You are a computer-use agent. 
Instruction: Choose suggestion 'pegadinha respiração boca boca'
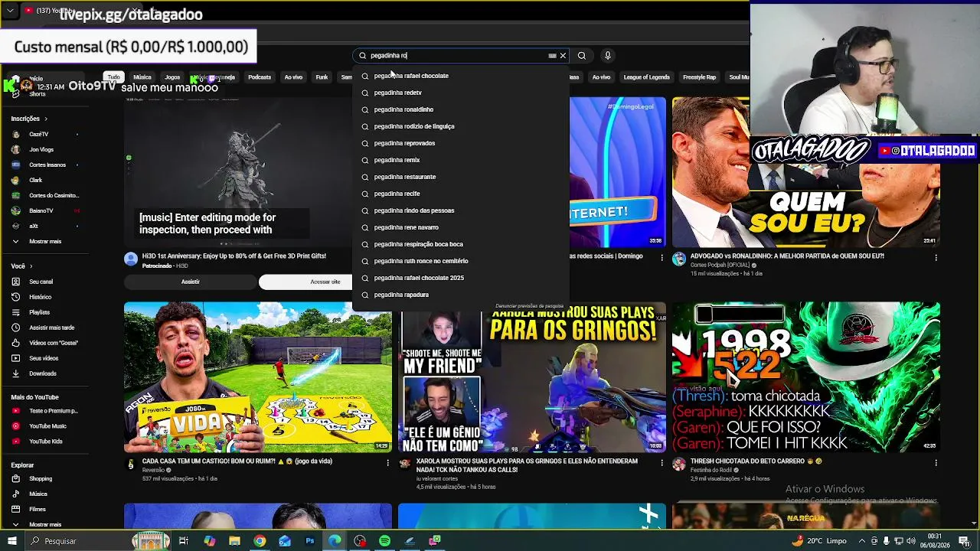coord(461,244)
